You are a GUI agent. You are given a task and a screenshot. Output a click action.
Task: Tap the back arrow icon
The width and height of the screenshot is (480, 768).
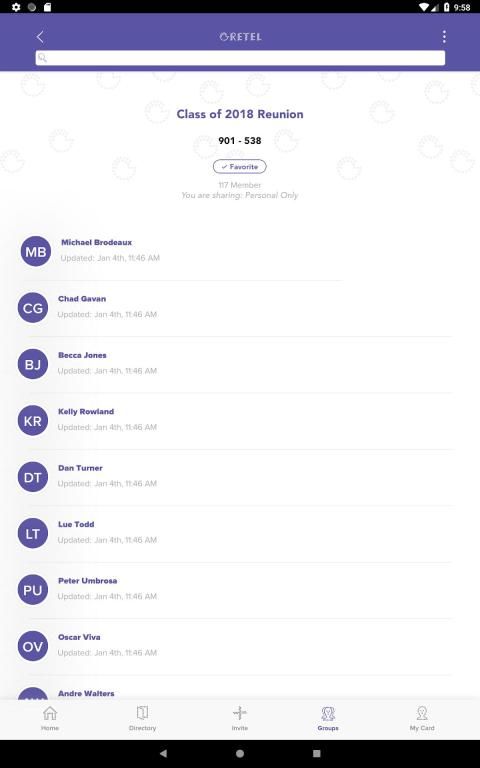tap(40, 36)
